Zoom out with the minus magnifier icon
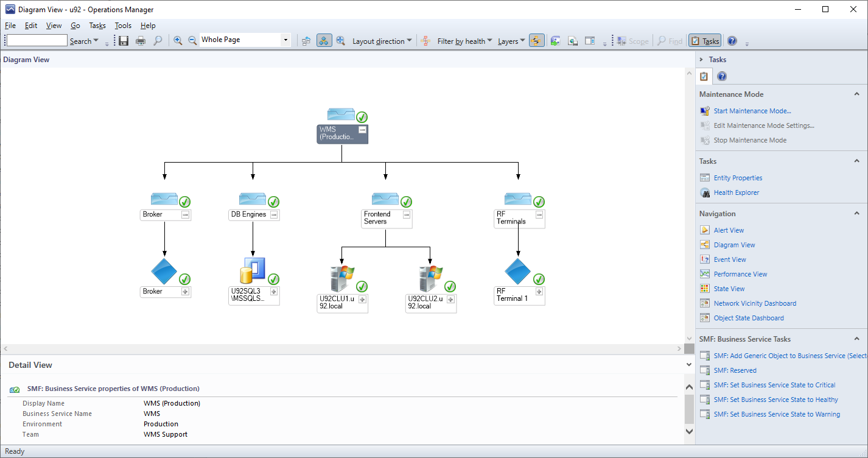The image size is (868, 458). tap(192, 41)
